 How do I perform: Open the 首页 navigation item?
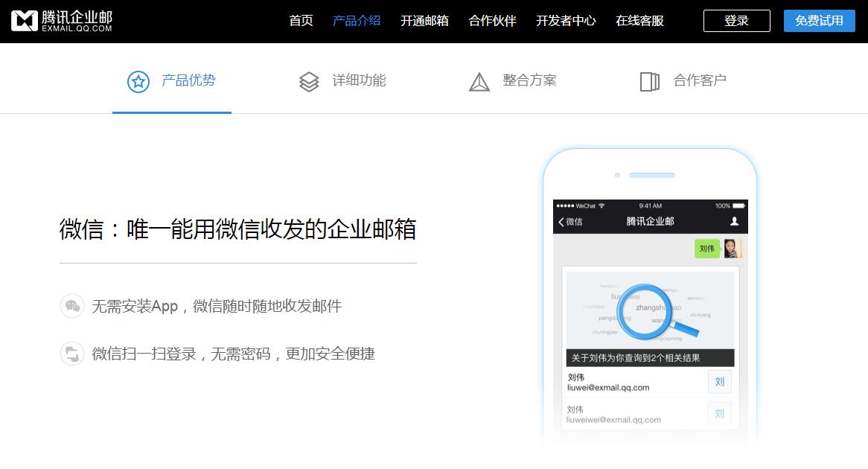point(301,21)
